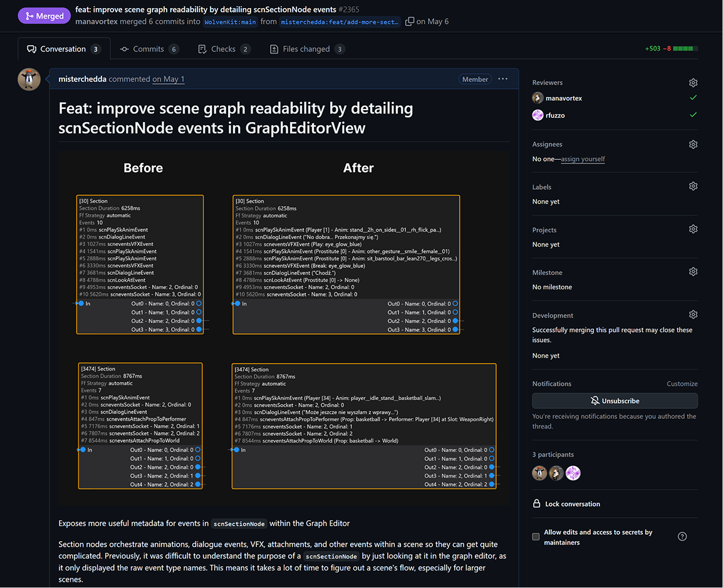Viewport: 723px width, 588px height.
Task: Click the 'assign yourself' link
Action: click(583, 159)
